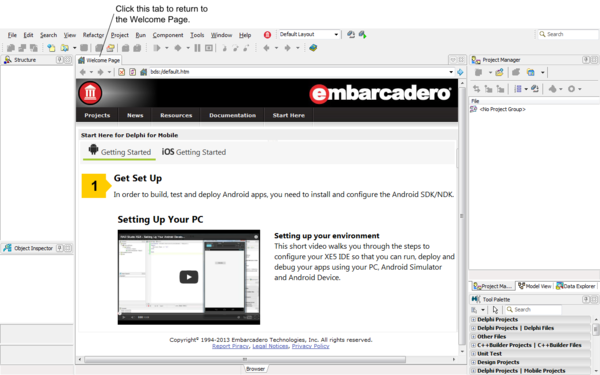The width and height of the screenshot is (600, 375).
Task: Click Documentation in the Welcome Page navigation
Action: tap(232, 115)
